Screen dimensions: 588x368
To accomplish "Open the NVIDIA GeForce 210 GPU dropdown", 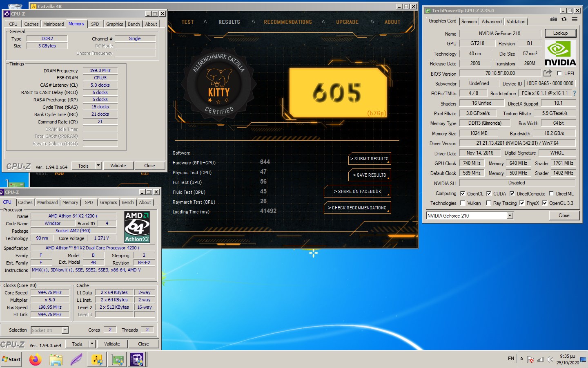I will [x=510, y=216].
